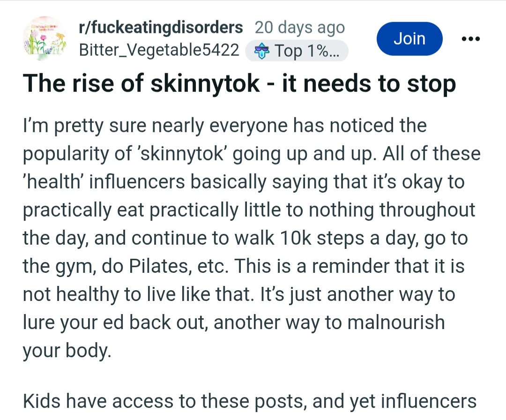506x420 pixels.
Task: Open the r/fuckeatingdisorders subreddit link
Action: click(x=161, y=28)
